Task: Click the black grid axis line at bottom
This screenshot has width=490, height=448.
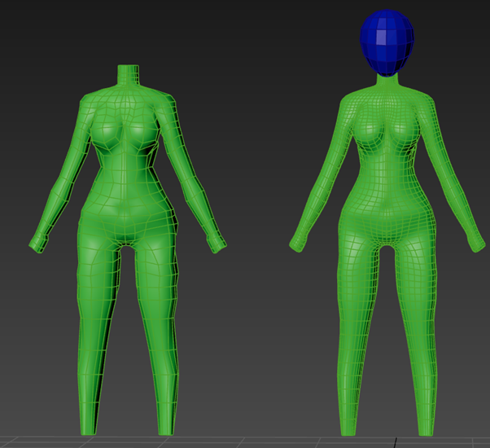Action: pyautogui.click(x=394, y=443)
